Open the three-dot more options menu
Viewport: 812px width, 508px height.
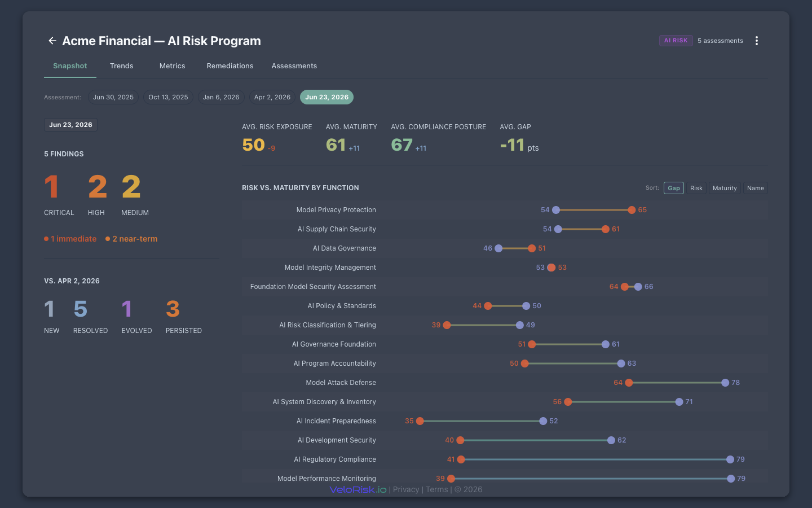click(x=757, y=41)
